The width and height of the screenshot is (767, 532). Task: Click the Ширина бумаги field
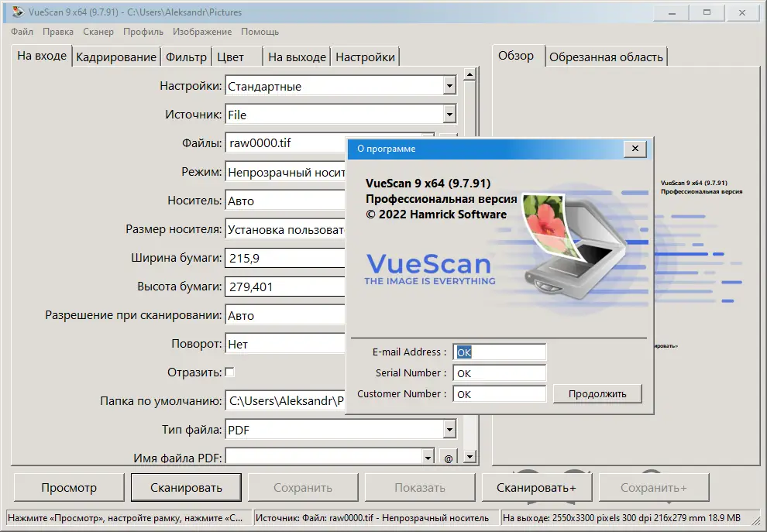285,258
